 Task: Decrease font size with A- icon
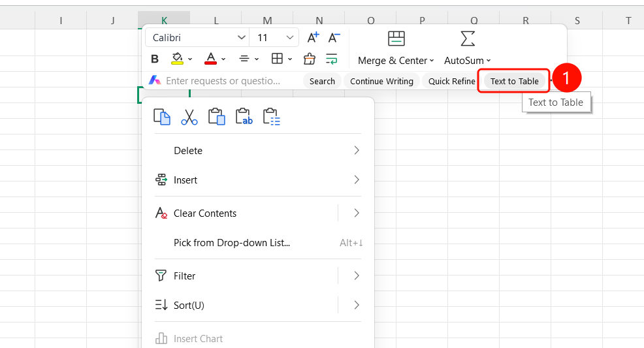tap(334, 37)
